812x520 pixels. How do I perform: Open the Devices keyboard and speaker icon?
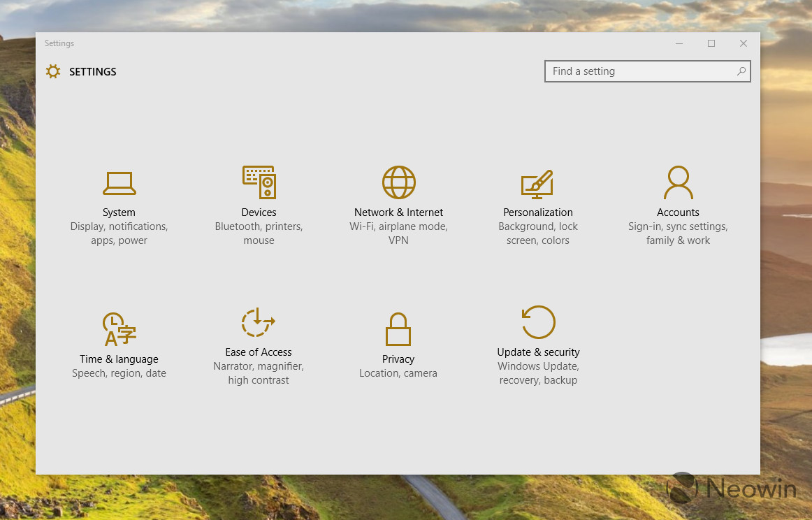pyautogui.click(x=259, y=182)
